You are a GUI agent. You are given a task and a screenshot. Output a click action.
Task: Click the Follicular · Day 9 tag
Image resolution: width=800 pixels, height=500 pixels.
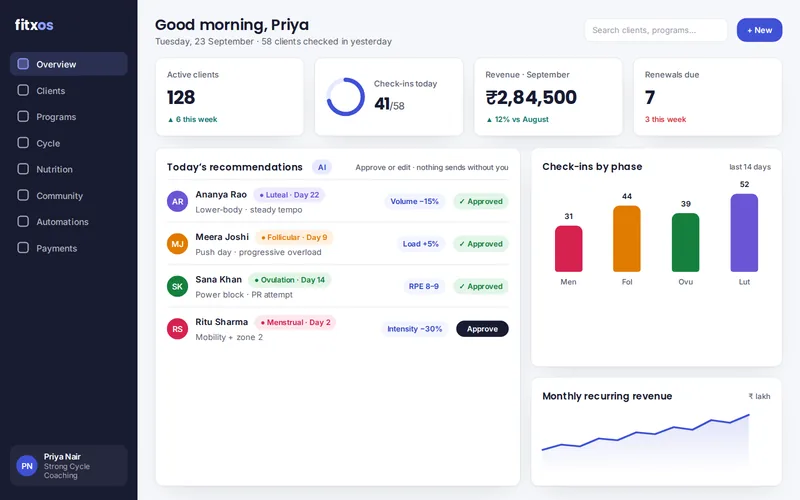(x=294, y=237)
